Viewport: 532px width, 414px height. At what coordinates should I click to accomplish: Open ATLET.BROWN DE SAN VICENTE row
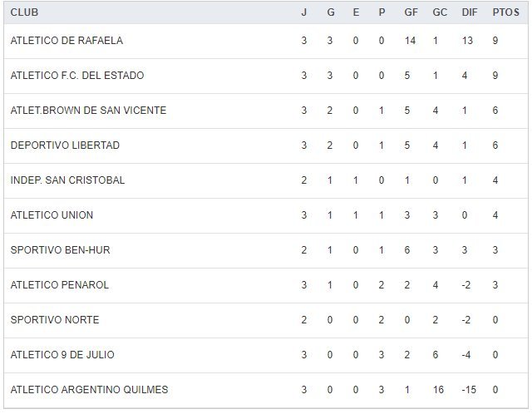coord(88,111)
